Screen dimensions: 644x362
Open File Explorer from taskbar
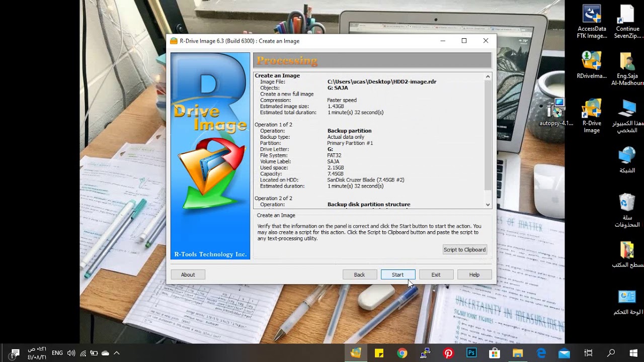518,353
